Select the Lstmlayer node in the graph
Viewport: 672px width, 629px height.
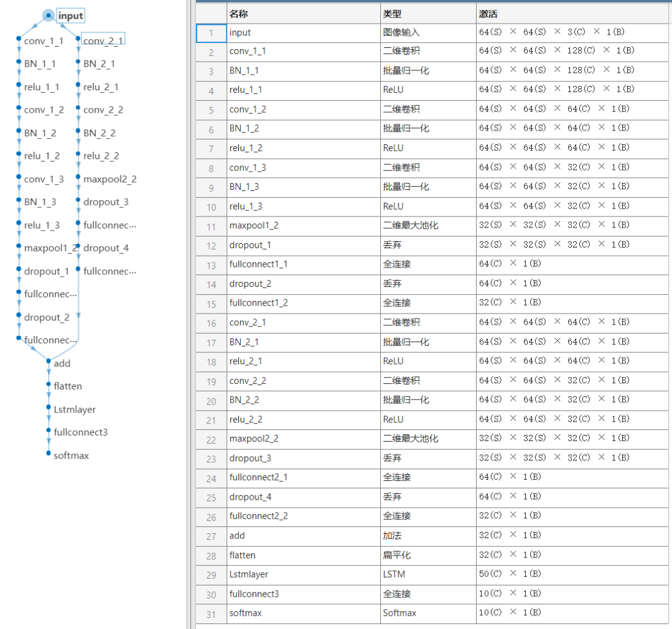coord(75,409)
